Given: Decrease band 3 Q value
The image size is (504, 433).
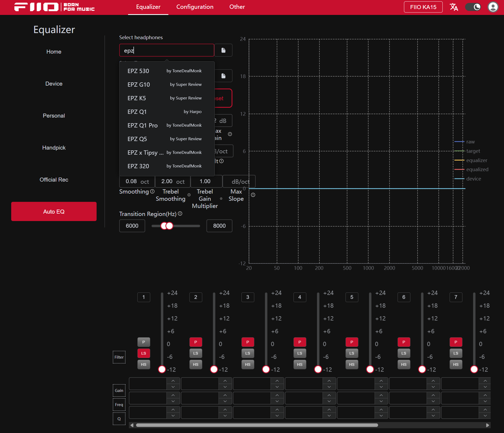Looking at the screenshot, I should (x=277, y=416).
